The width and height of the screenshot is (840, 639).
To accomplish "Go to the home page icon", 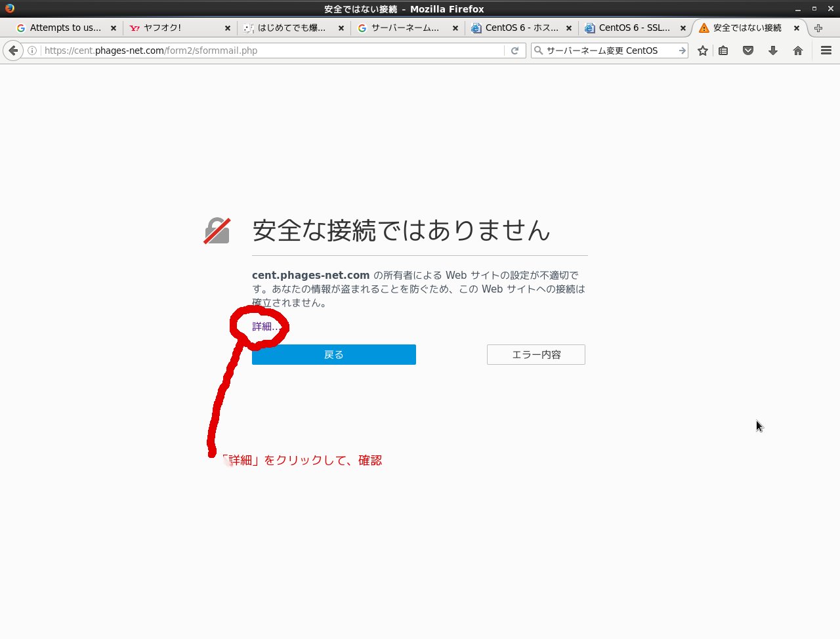I will 798,51.
